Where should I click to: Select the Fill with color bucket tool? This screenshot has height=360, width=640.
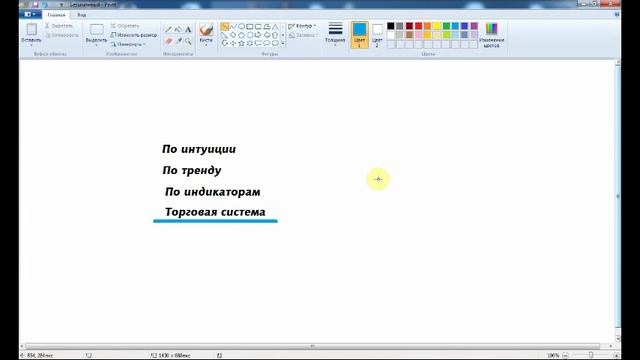coord(178,29)
